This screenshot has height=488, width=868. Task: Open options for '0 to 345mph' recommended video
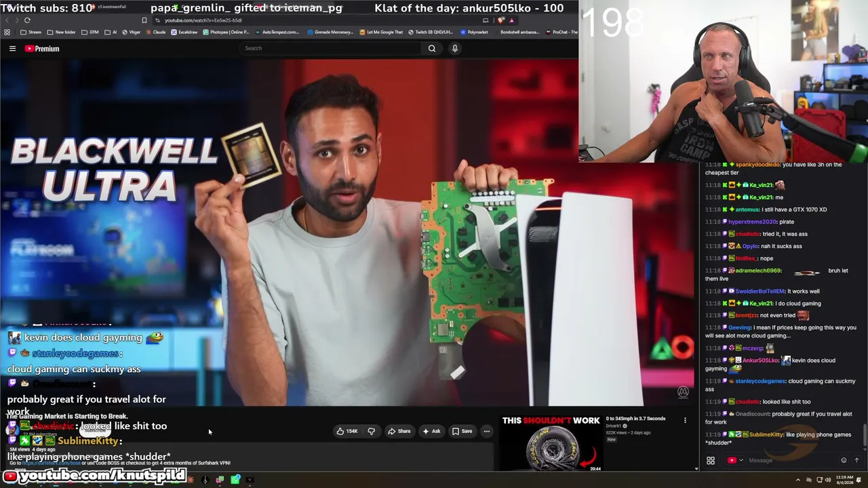[x=685, y=421]
